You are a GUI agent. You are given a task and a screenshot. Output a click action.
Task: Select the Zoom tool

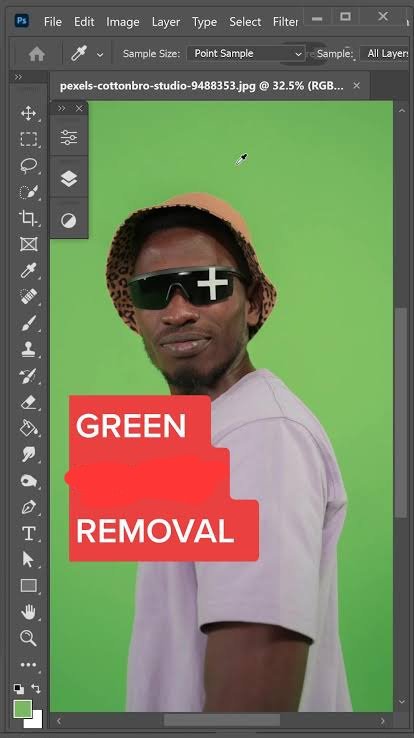[x=28, y=638]
